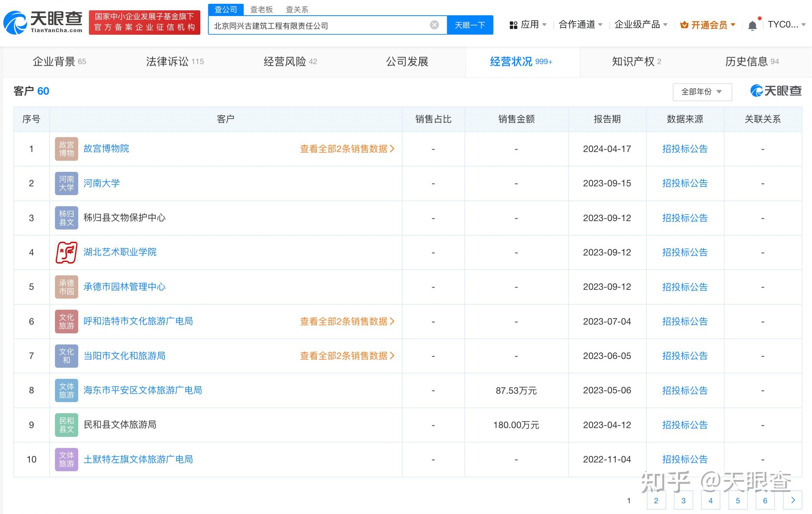Open the 历史信息 section tab

tap(752, 61)
